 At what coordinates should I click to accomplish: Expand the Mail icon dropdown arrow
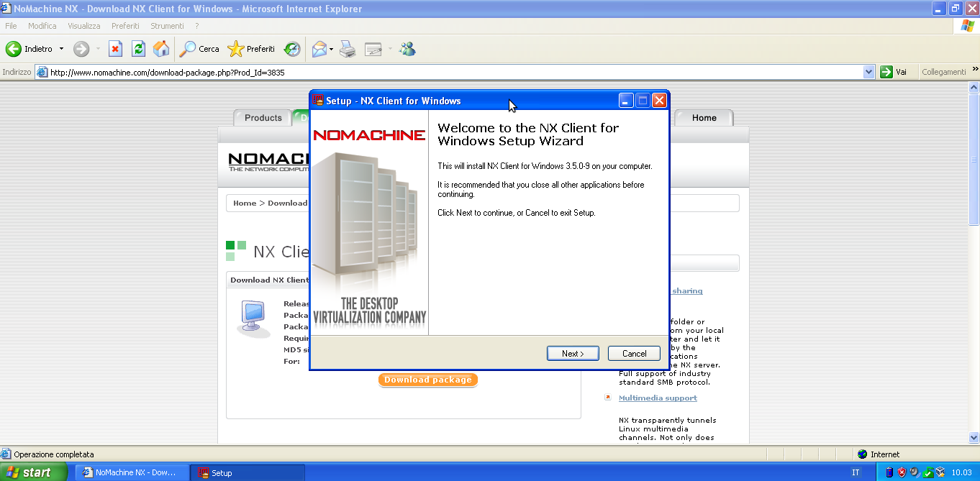coord(332,49)
